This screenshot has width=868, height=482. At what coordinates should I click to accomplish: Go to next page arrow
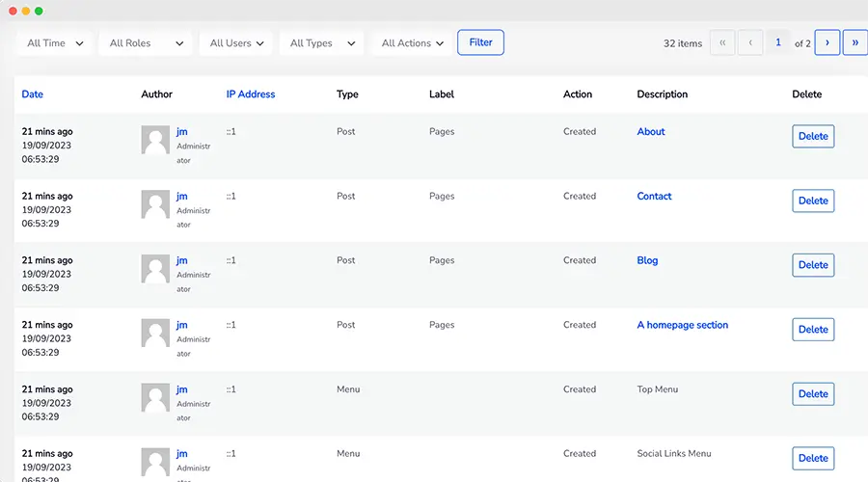[x=827, y=42]
